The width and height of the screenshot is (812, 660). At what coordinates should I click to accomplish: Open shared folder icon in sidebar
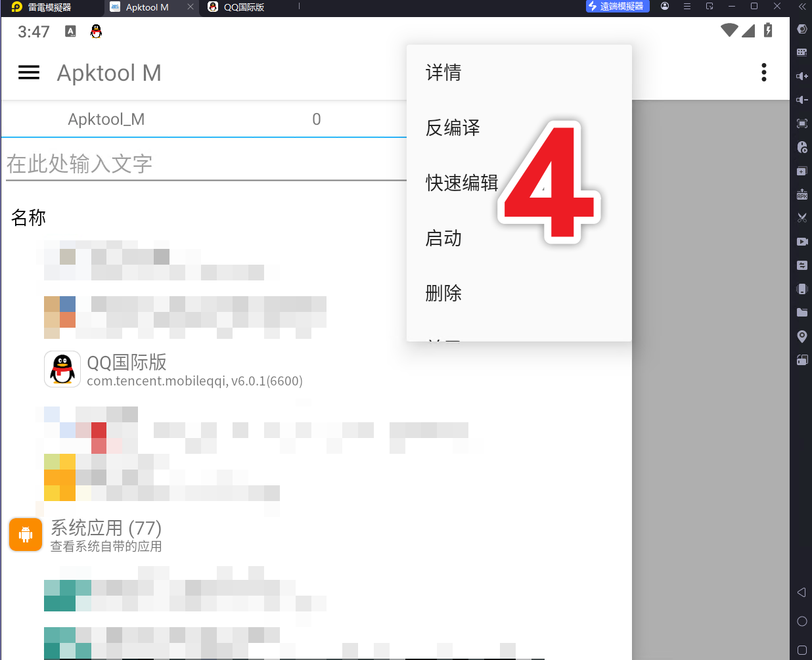click(801, 313)
